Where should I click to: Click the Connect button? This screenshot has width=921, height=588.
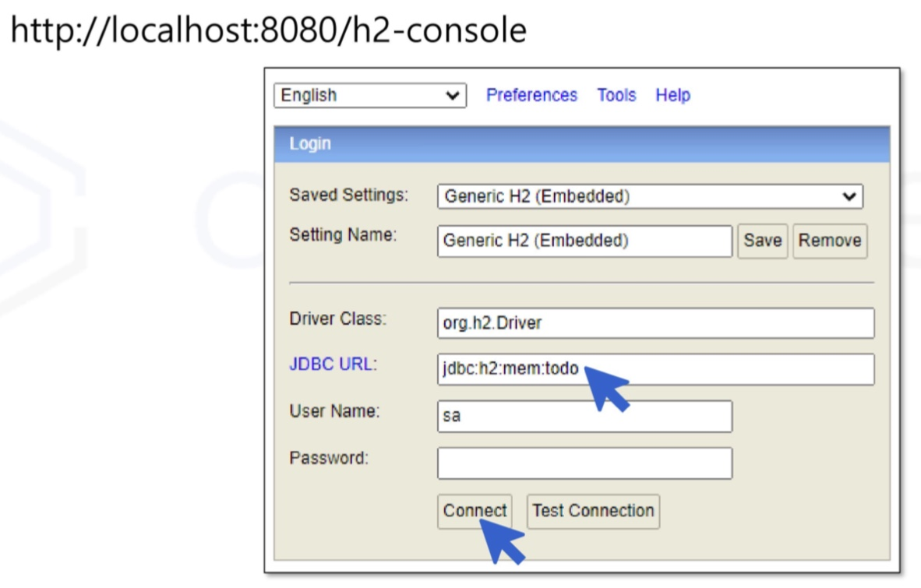(x=475, y=511)
